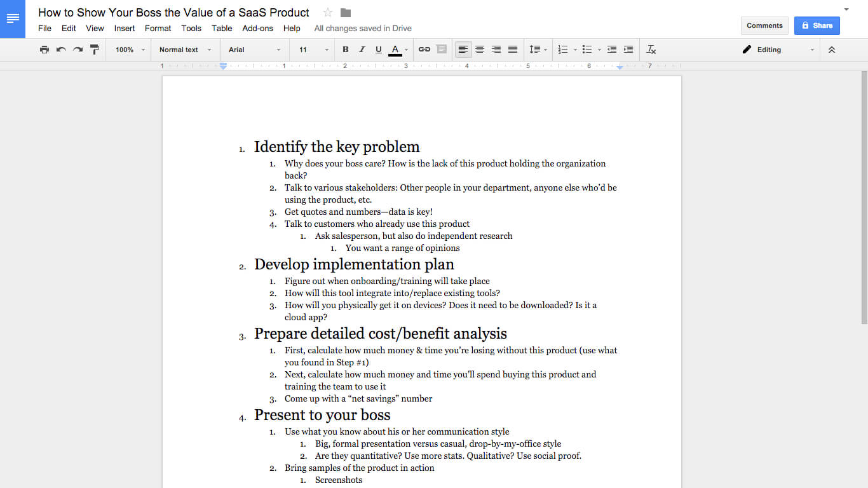Image resolution: width=868 pixels, height=488 pixels.
Task: Open bulleted list style dropdown arrow
Action: [x=599, y=50]
